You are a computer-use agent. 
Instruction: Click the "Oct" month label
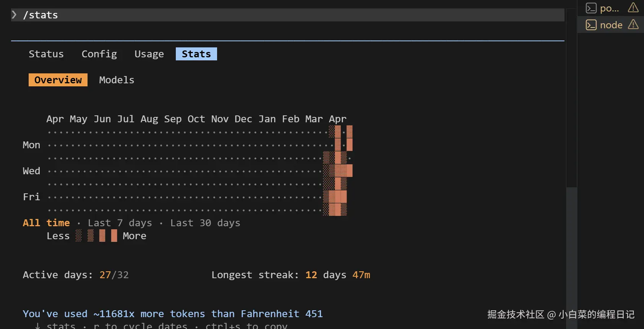[196, 119]
